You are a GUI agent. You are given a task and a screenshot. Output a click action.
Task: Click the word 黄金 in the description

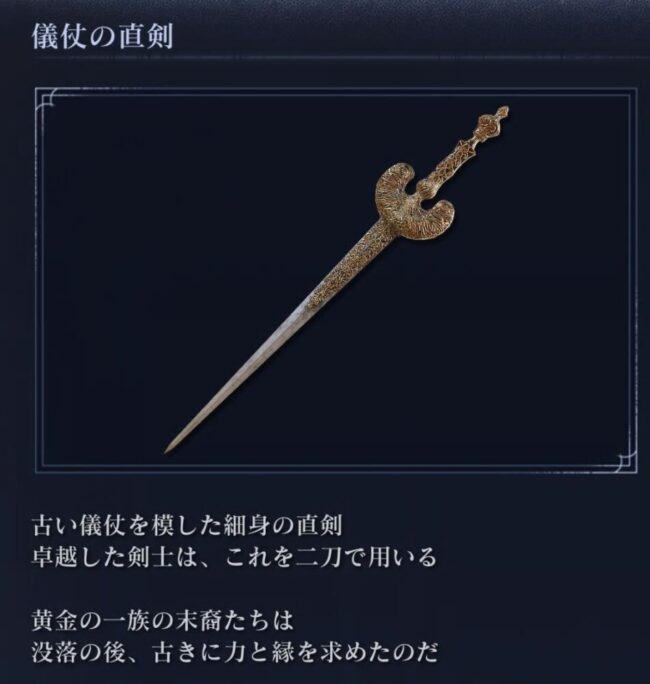54,621
